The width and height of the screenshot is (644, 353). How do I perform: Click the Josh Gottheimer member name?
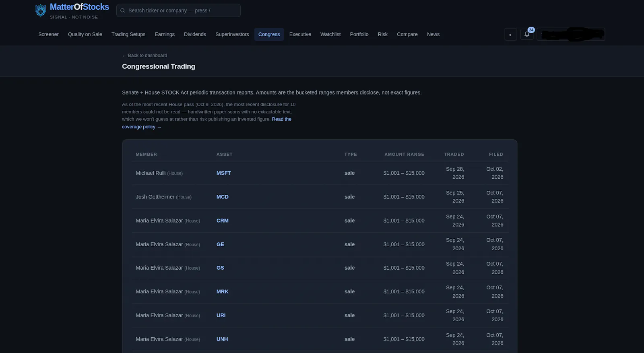[155, 197]
